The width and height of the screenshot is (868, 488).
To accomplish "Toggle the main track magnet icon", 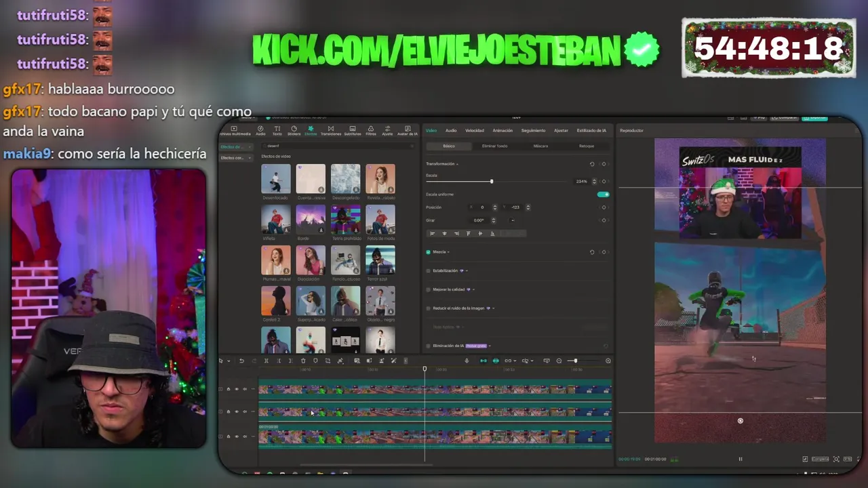I will point(484,361).
